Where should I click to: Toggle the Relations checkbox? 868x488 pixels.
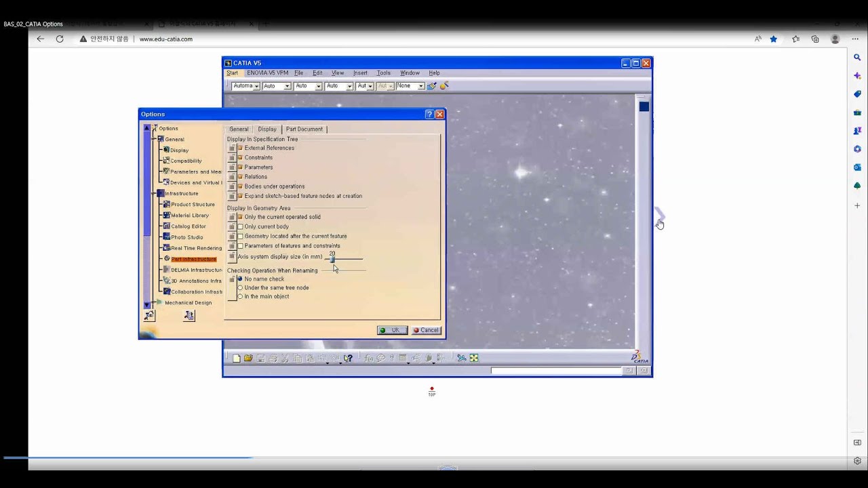click(x=240, y=176)
